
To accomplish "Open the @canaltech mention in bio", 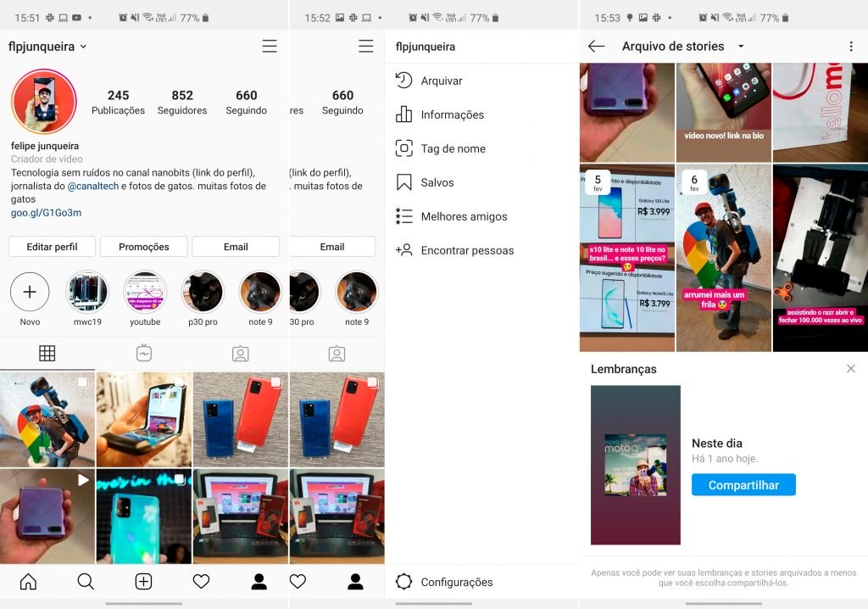I will [93, 187].
